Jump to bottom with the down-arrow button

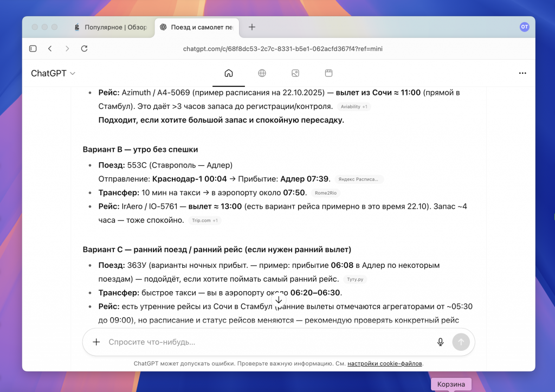click(x=279, y=300)
